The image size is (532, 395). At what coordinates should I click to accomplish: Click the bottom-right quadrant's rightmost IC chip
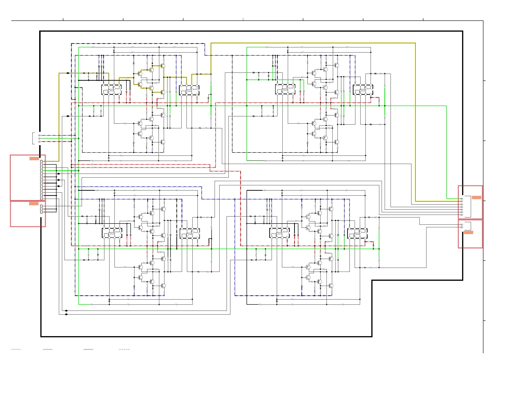point(357,233)
